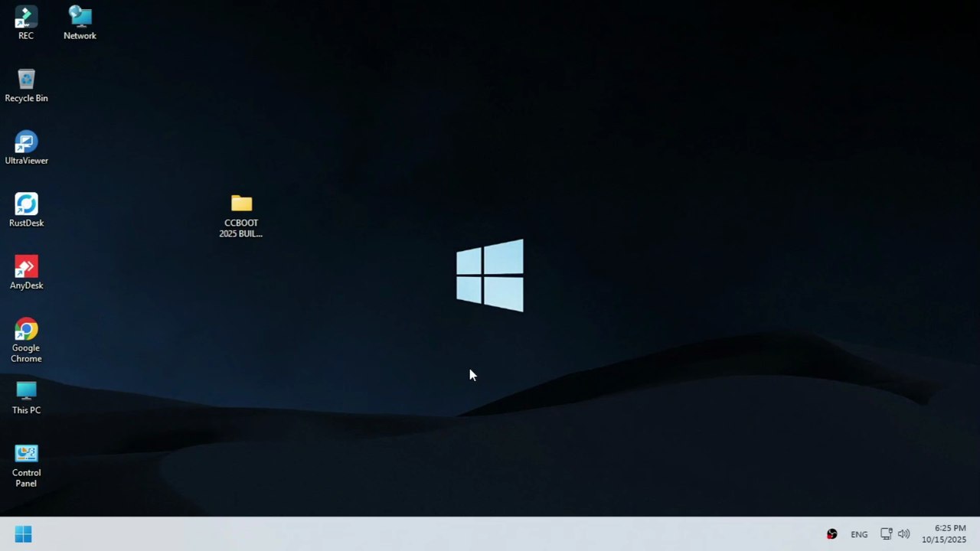
Task: Select the UltraViewer desktop shortcut
Action: pyautogui.click(x=26, y=148)
